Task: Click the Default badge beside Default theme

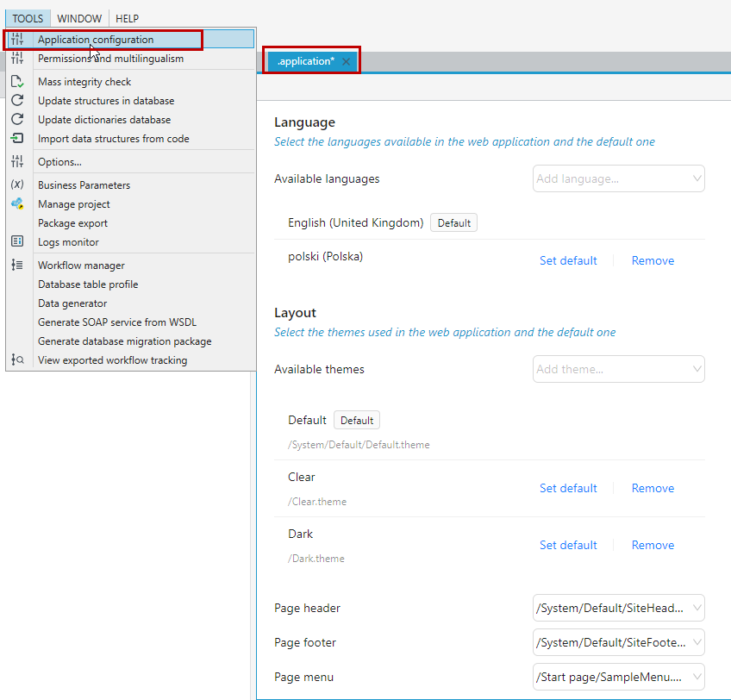Action: coord(357,420)
